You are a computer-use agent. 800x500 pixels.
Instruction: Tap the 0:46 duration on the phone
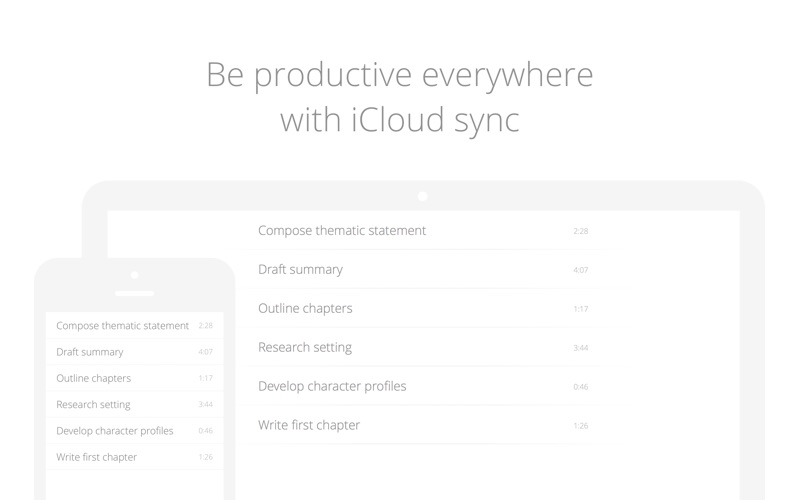pos(206,431)
